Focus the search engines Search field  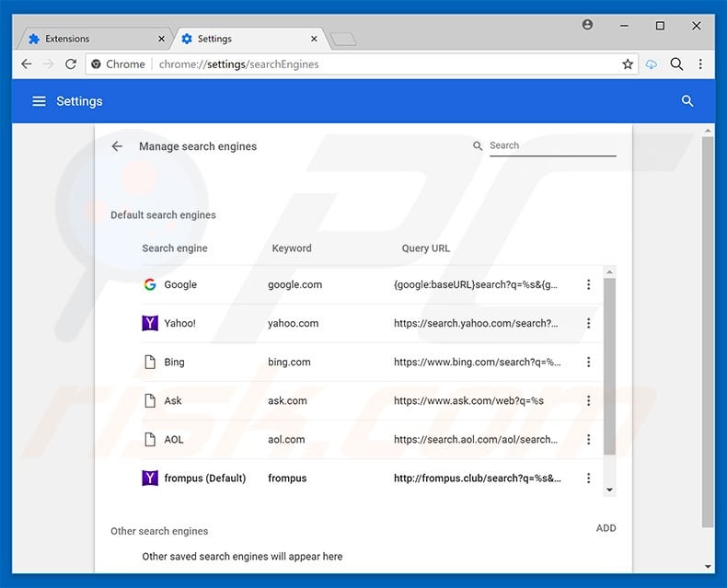[553, 145]
